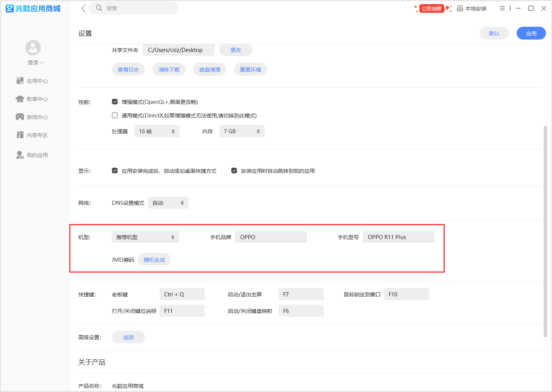Click the search magnifier icon

99,8
